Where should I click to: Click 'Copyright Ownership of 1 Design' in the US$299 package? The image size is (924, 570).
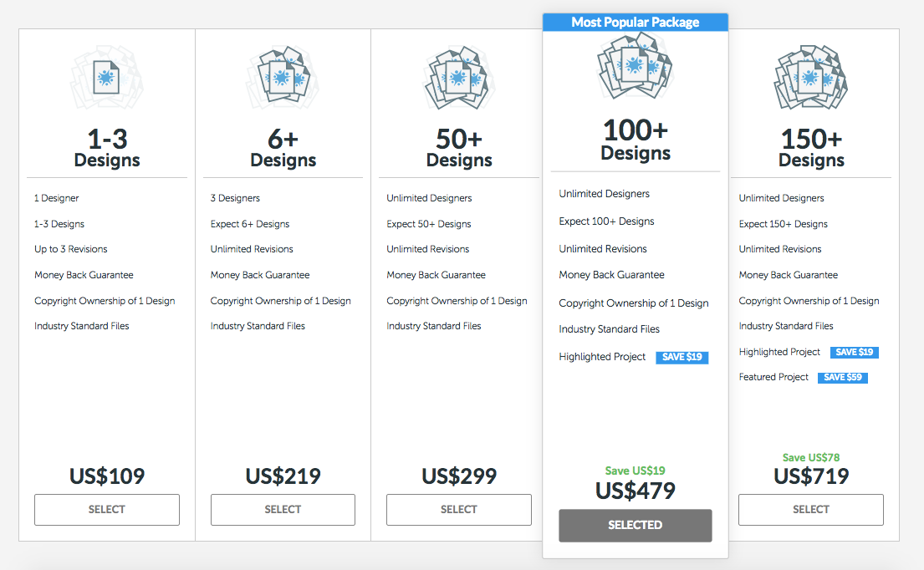tap(457, 301)
